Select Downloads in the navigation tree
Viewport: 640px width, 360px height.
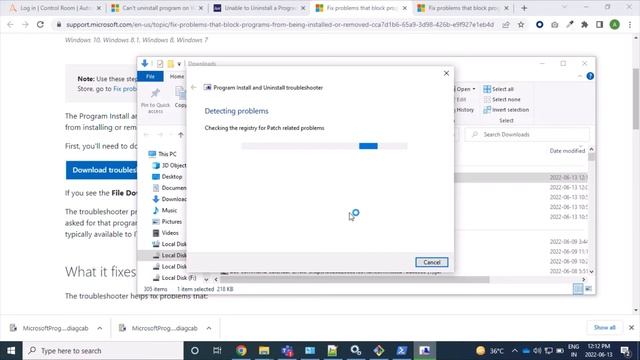tap(169, 199)
